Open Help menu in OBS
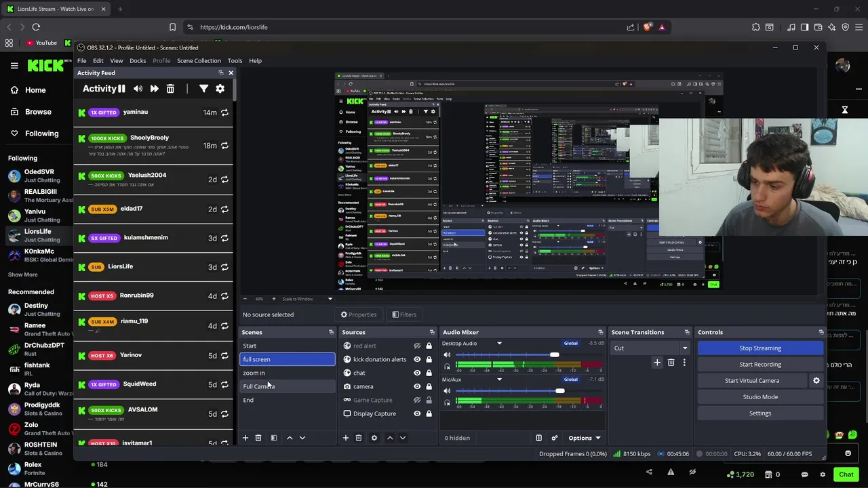Screen dimensions: 868x488 [255, 60]
